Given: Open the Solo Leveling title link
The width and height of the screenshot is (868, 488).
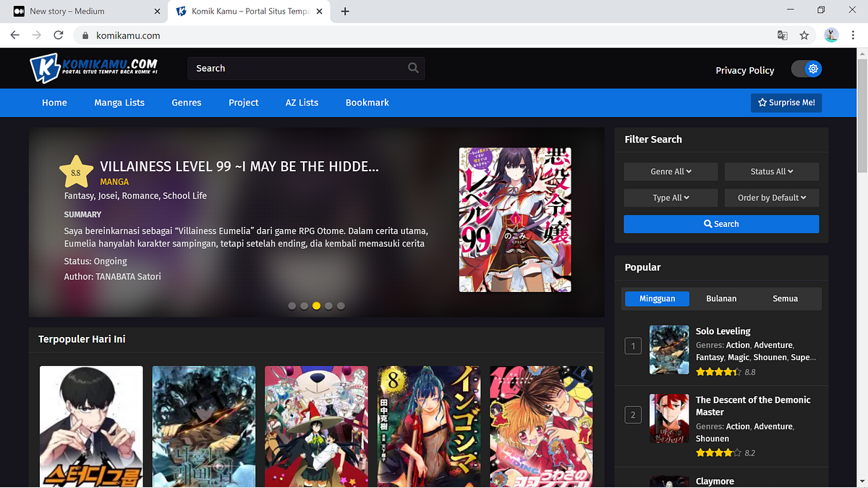Looking at the screenshot, I should coord(723,331).
